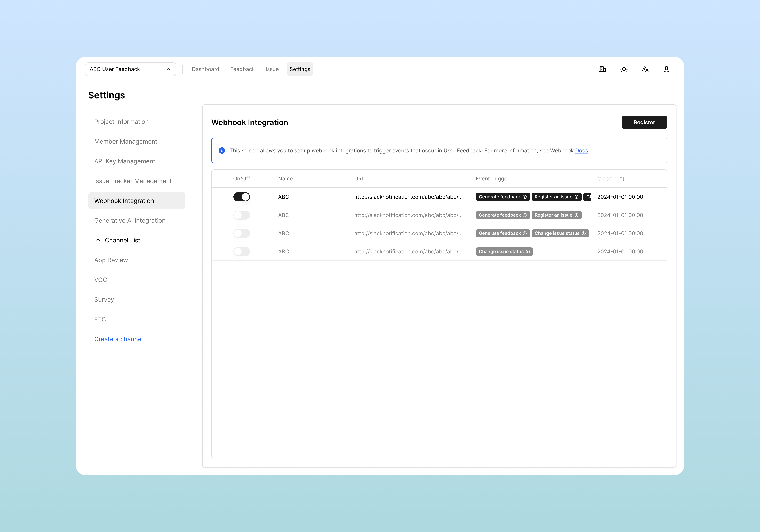Toggle the light/dark theme sun icon
Viewport: 760px width, 532px height.
(x=624, y=69)
